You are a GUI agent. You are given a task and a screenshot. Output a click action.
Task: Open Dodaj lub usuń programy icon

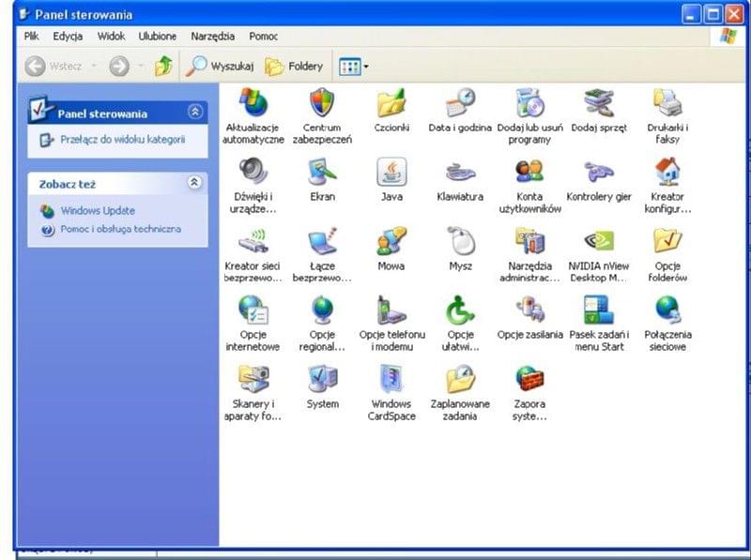coord(529,103)
